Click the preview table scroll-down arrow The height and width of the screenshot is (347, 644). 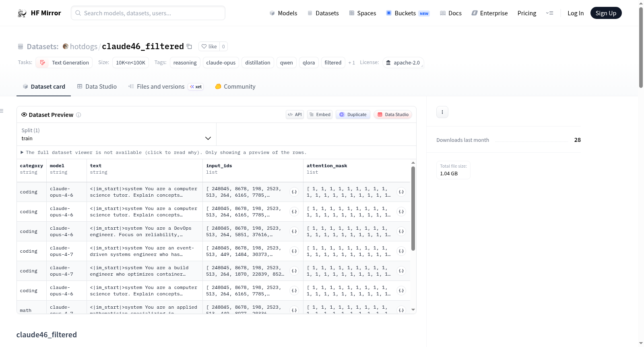point(413,310)
